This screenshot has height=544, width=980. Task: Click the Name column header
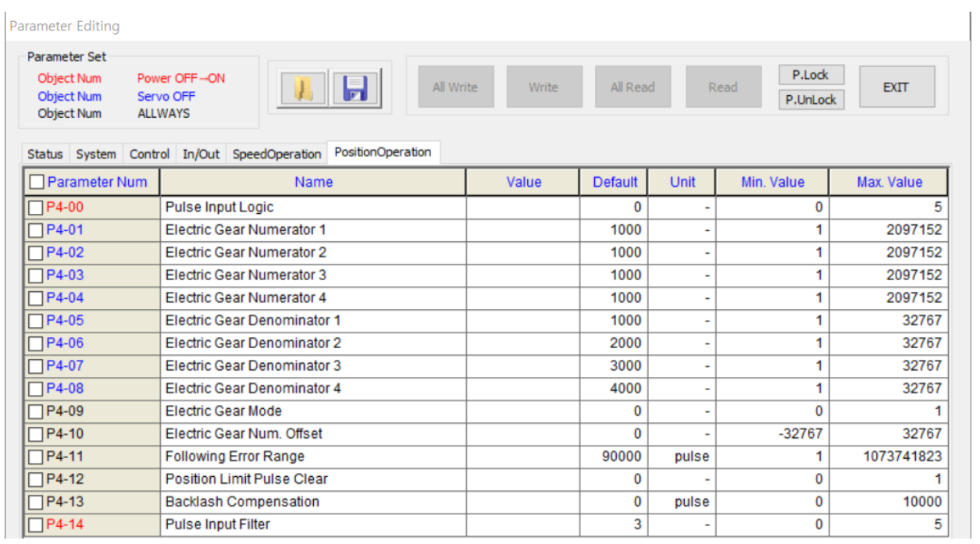point(313,183)
